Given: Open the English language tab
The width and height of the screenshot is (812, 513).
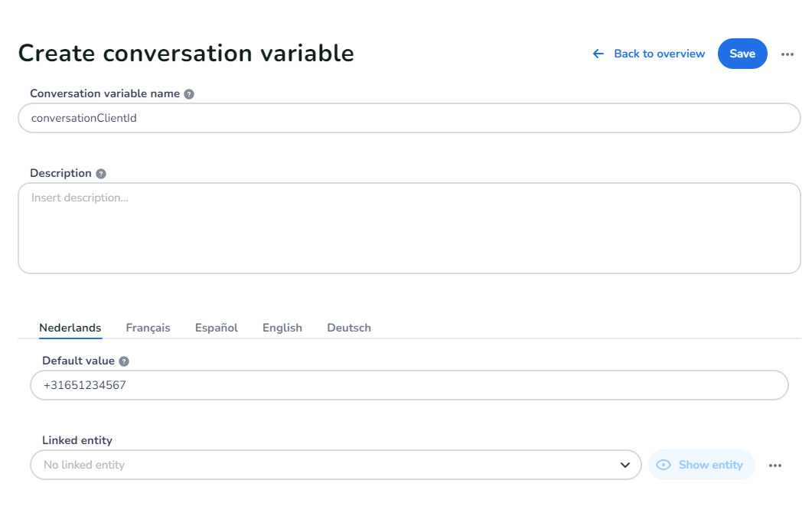Looking at the screenshot, I should point(282,328).
